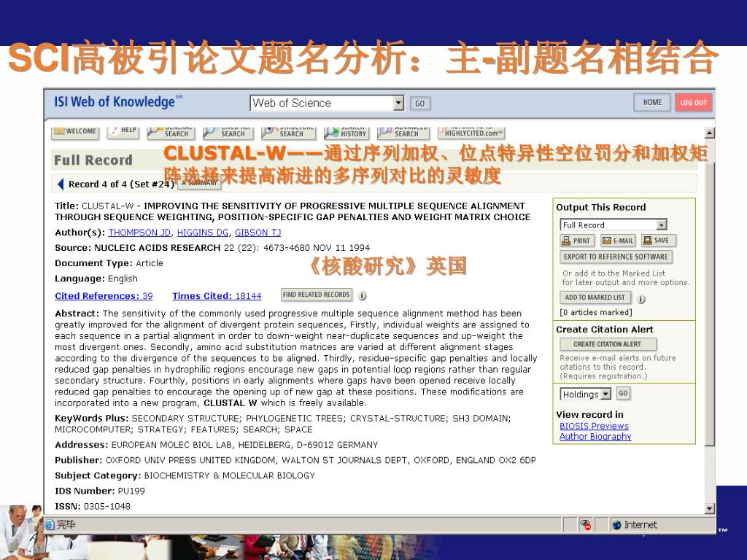Click the Internet zone globe in status bar
This screenshot has width=747, height=560.
pos(617,525)
